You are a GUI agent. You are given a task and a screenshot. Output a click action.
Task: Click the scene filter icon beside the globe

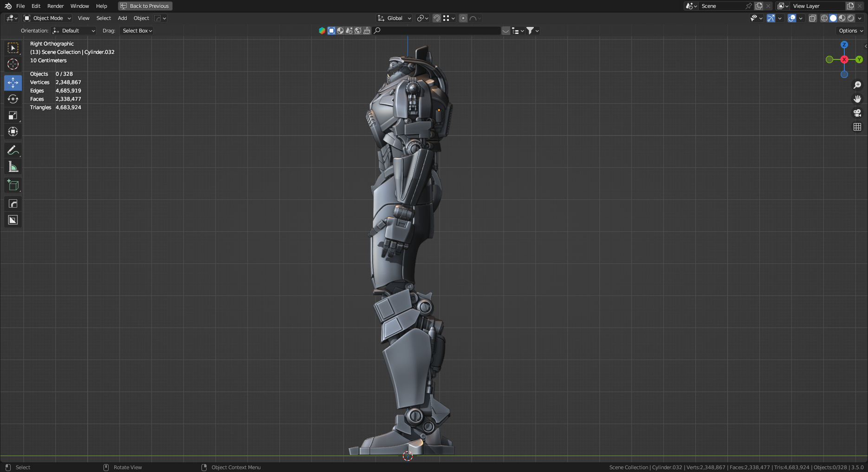349,31
